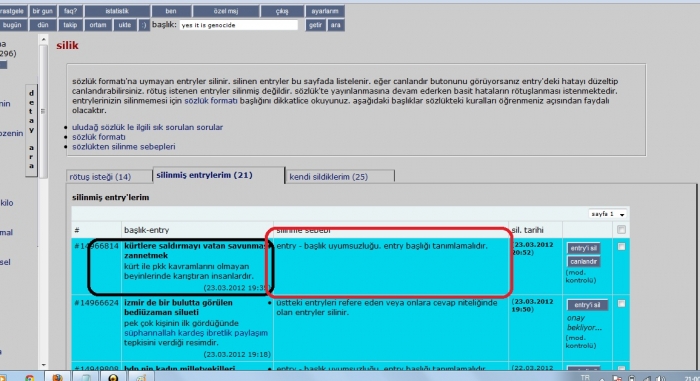The height and width of the screenshot is (381, 700).
Task: Open the "istatistik" menu item
Action: (117, 11)
